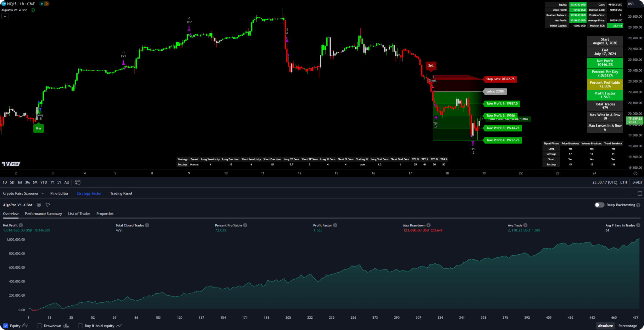Click the green source code braces icon
Image resolution: width=644 pixels, height=330 pixels.
click(x=33, y=10)
